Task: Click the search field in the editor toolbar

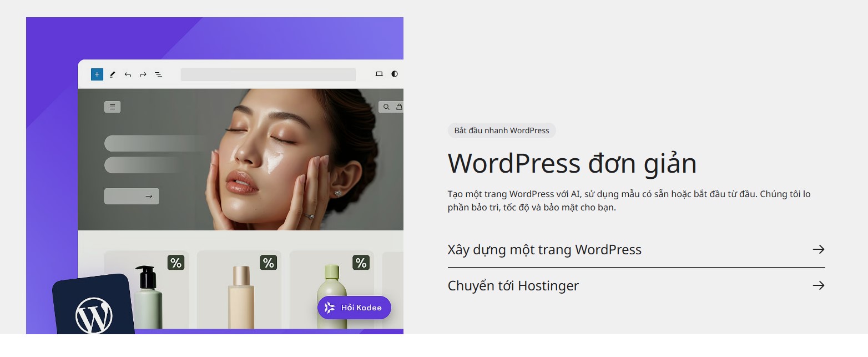Action: pos(268,74)
